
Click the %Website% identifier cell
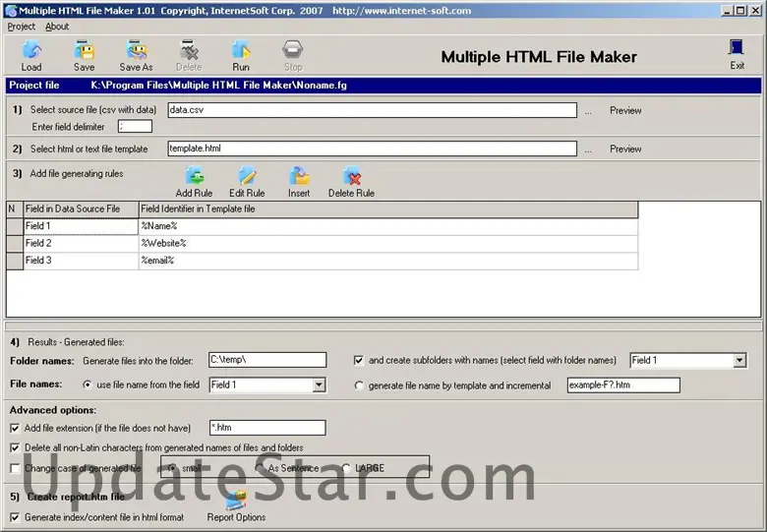coord(388,244)
